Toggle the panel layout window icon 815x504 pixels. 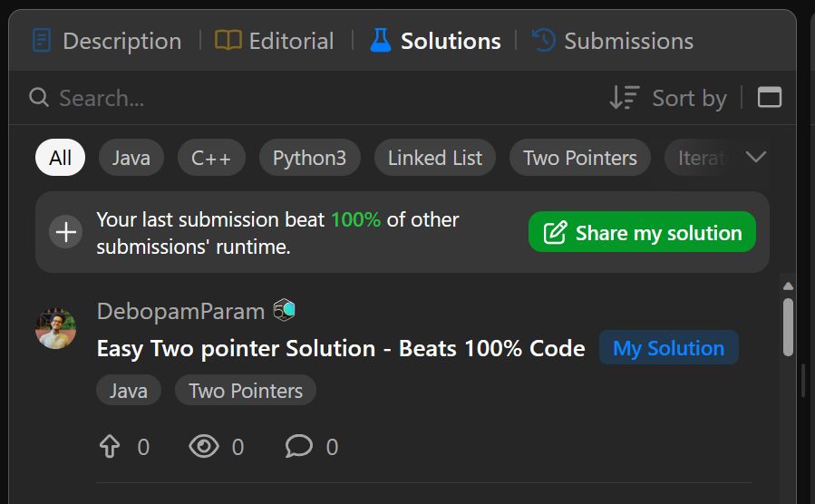pos(770,97)
